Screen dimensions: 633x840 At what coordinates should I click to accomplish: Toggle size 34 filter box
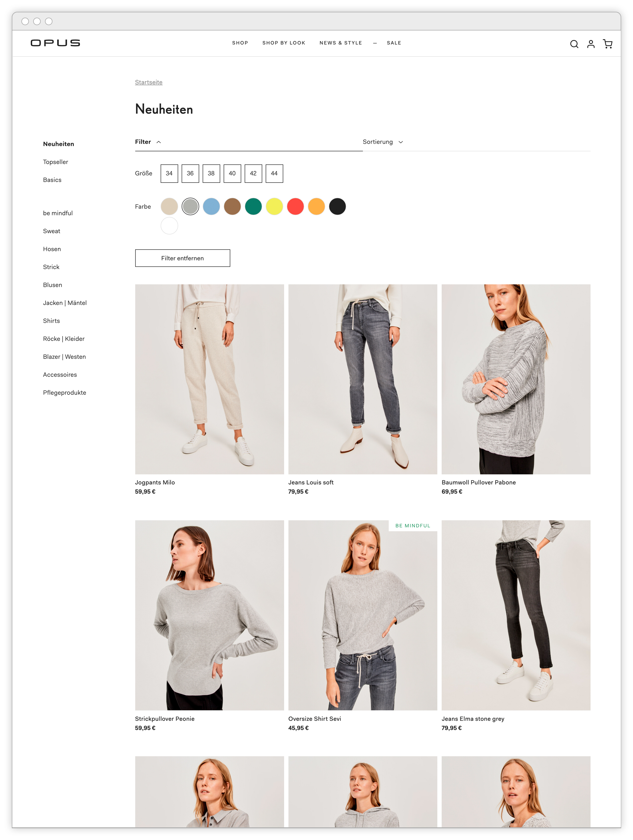[x=169, y=173]
